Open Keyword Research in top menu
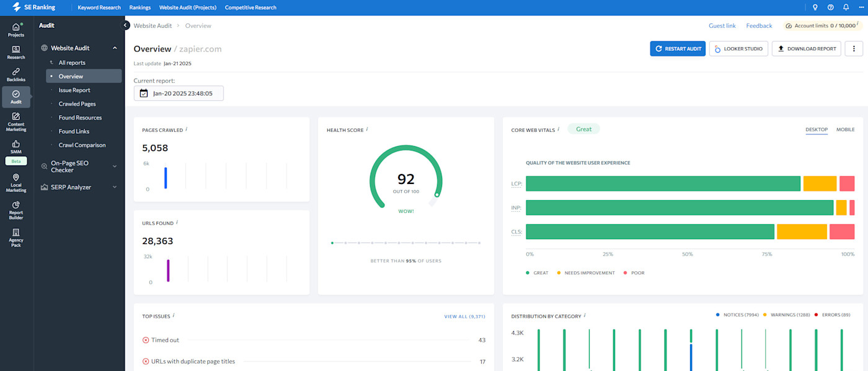Screen dimensions: 868x371 [x=99, y=7]
